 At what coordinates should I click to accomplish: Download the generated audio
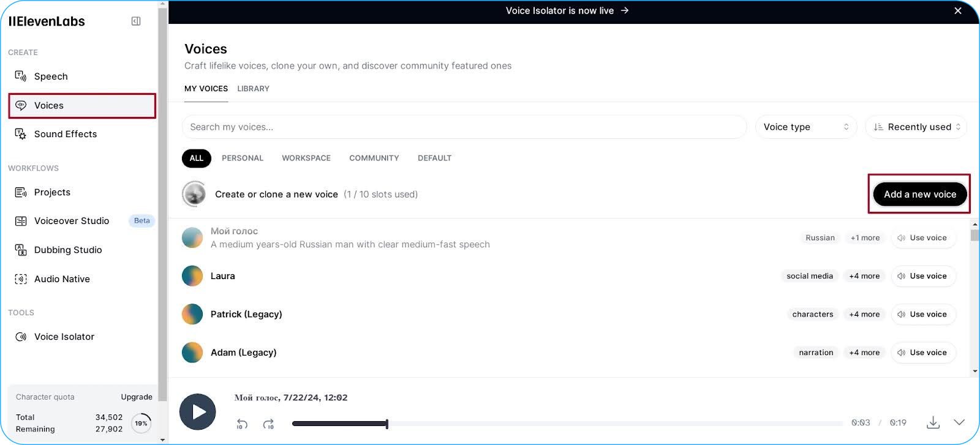click(x=933, y=422)
